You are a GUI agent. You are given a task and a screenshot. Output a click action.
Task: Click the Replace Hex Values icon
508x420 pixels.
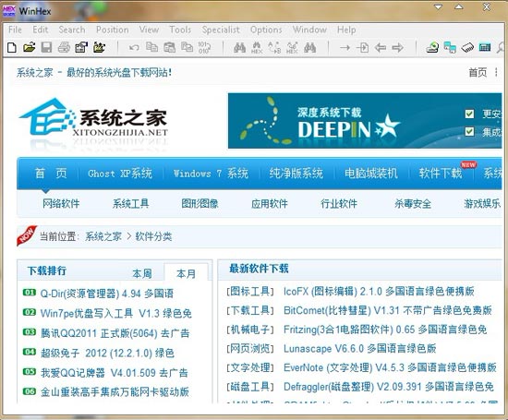coord(292,48)
